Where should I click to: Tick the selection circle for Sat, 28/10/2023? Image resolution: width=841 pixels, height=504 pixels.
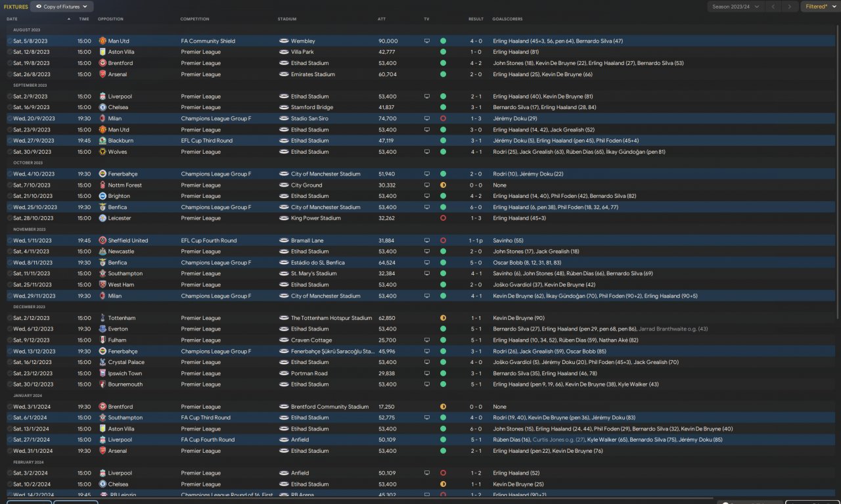(x=10, y=218)
